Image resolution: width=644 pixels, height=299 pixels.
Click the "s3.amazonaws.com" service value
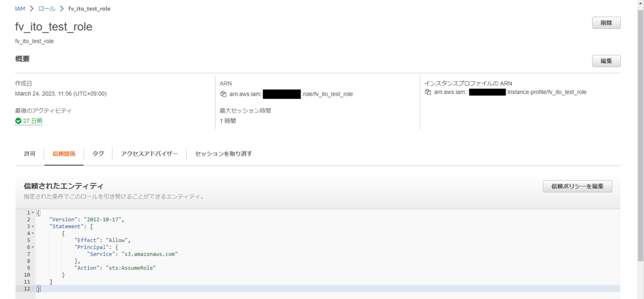(149, 254)
